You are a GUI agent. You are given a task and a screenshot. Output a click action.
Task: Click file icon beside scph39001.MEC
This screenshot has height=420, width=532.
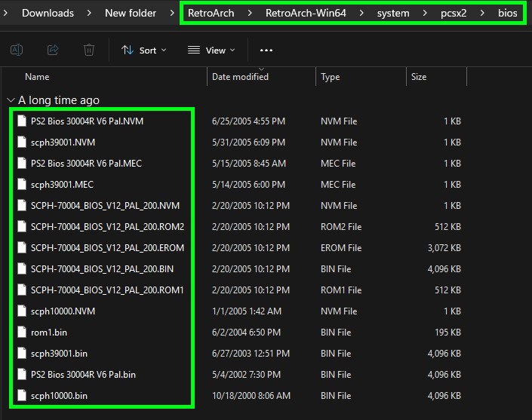point(22,184)
